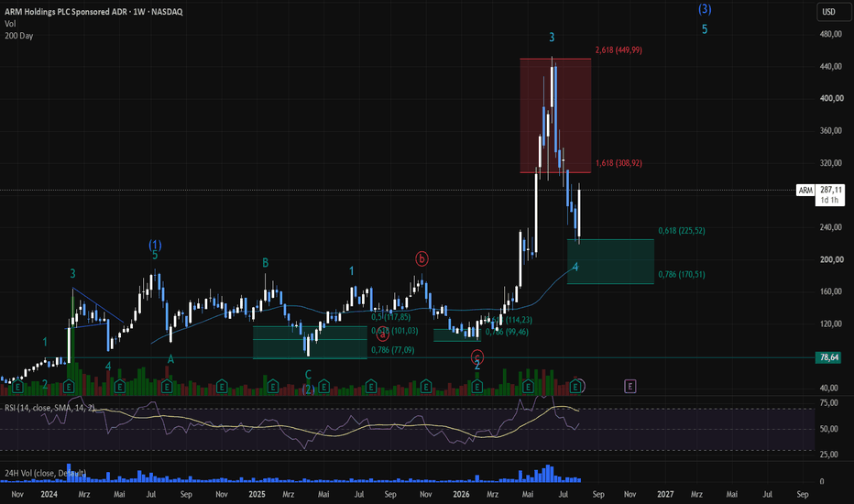Open the May 2025 earnings E marker

point(323,387)
